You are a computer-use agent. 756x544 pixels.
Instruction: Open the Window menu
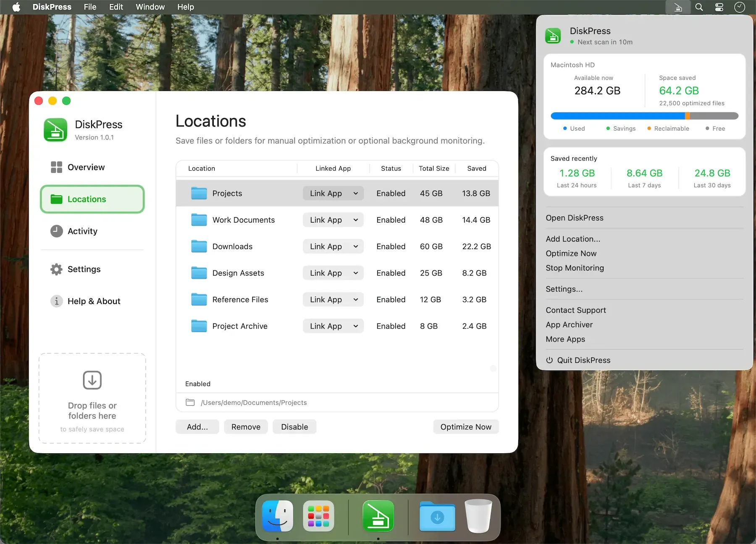(150, 7)
